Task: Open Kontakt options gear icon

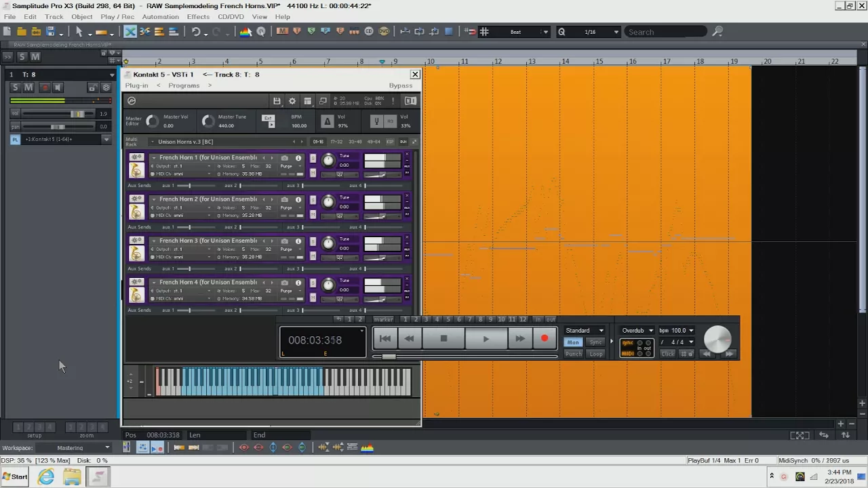Action: click(x=292, y=101)
